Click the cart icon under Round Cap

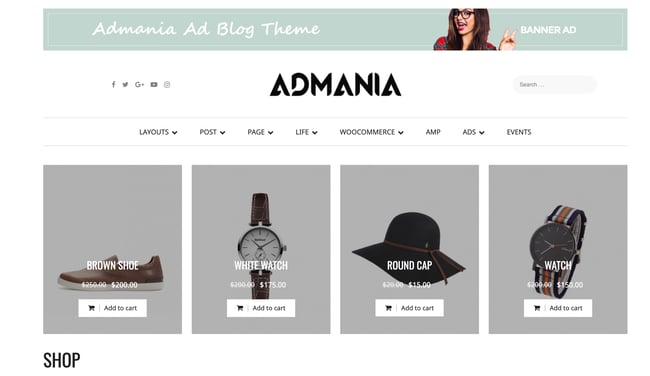coord(388,308)
